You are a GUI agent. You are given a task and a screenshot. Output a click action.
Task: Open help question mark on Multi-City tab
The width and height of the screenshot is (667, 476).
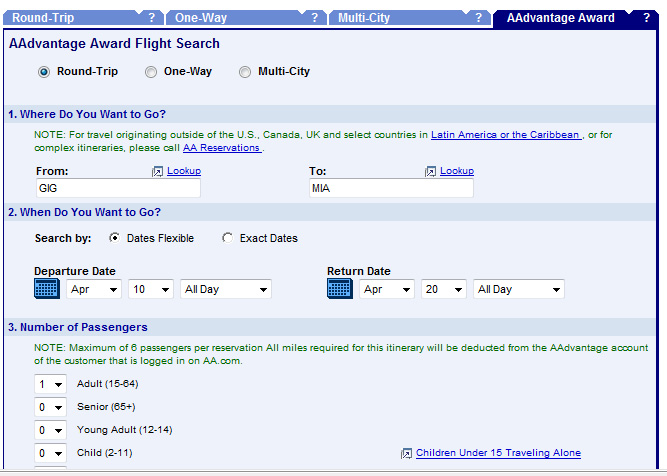pos(479,18)
